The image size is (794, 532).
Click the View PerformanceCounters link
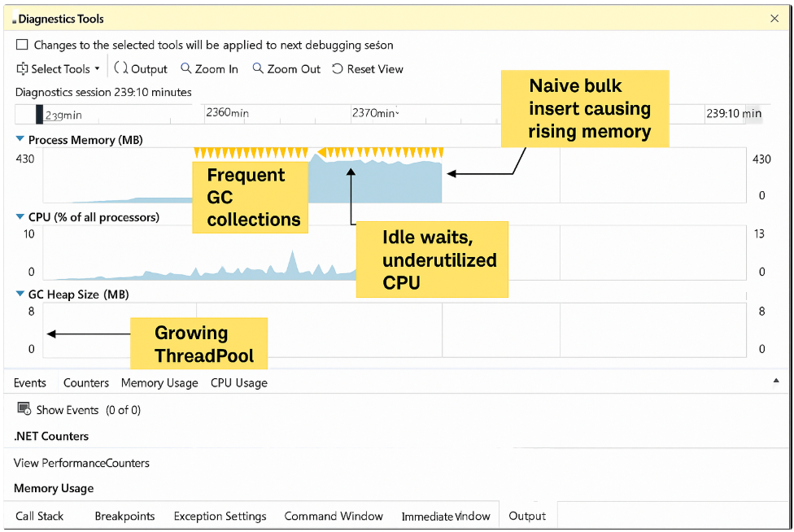pos(81,463)
